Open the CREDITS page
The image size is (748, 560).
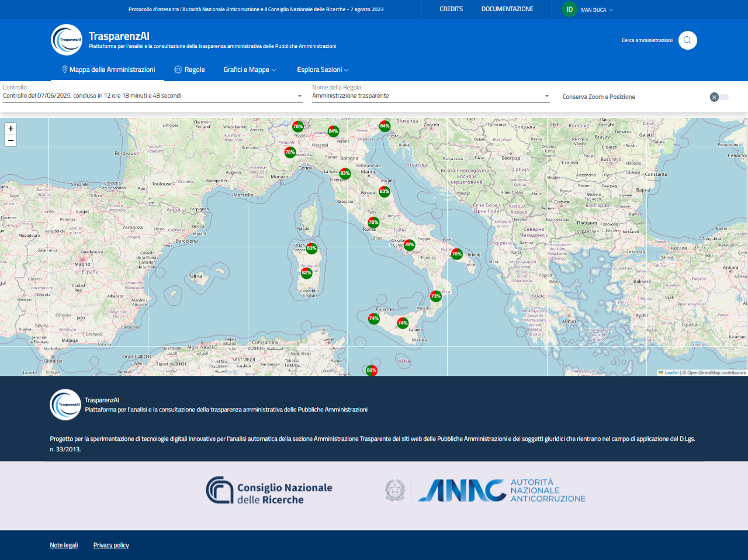coord(451,9)
